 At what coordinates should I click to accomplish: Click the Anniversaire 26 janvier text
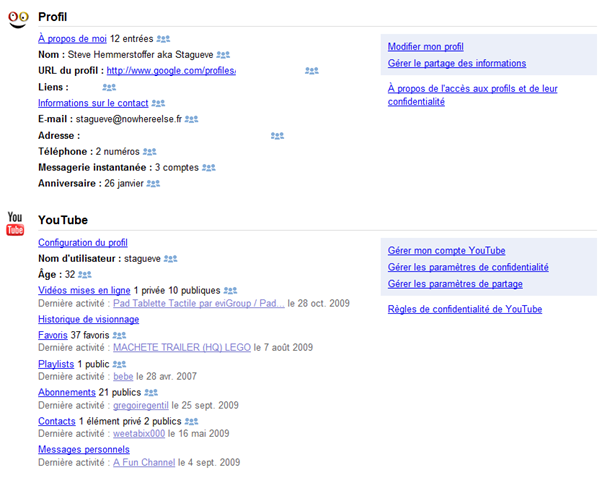pyautogui.click(x=91, y=184)
